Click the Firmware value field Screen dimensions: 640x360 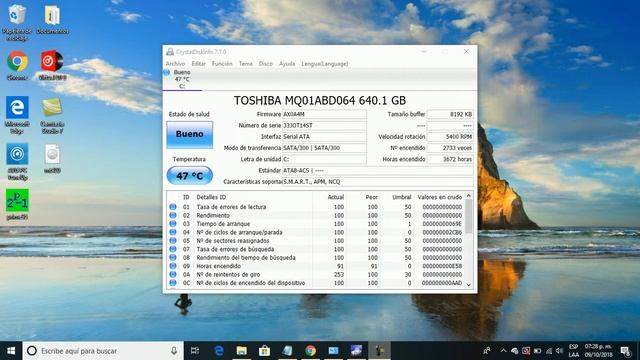[324, 114]
